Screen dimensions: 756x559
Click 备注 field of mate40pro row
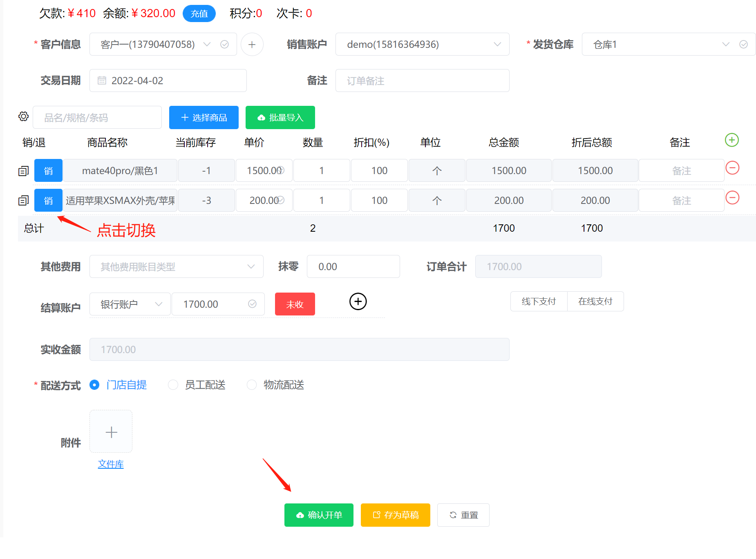click(682, 170)
